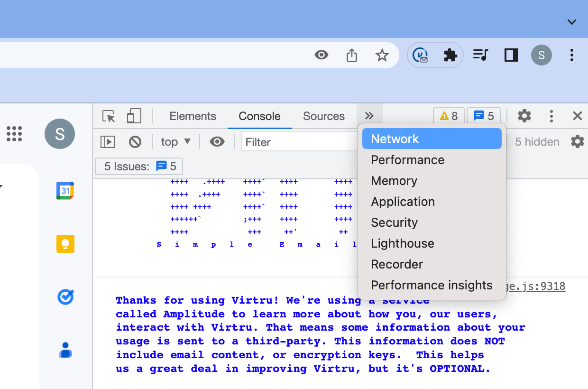Toggle the browser side panel icon
Image resolution: width=588 pixels, height=389 pixels.
[x=511, y=55]
